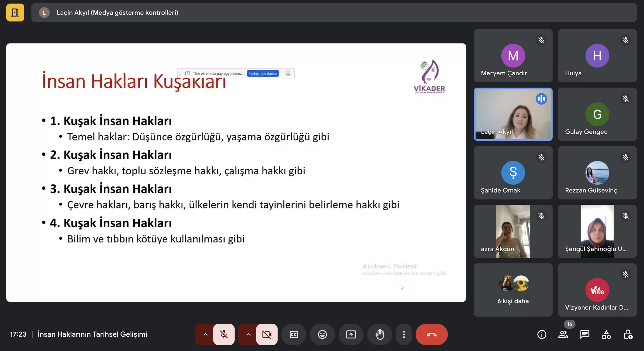The height and width of the screenshot is (351, 644).
Task: Click the present screen share icon
Action: point(351,334)
